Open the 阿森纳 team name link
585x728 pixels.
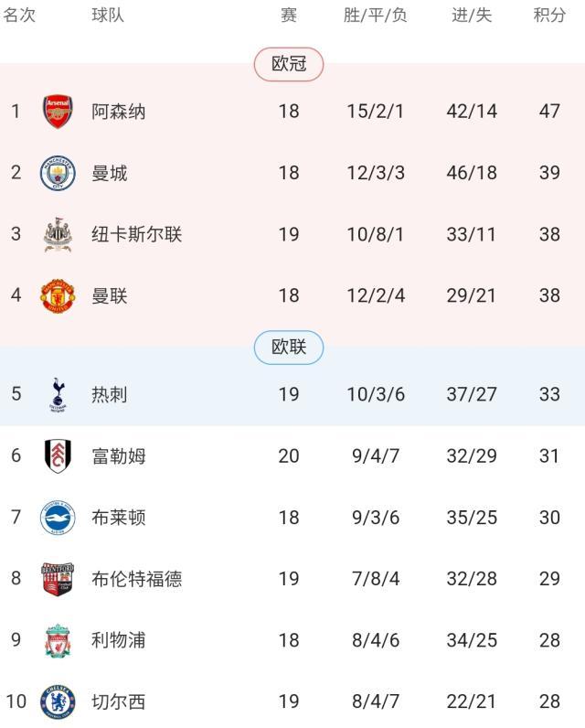point(119,112)
